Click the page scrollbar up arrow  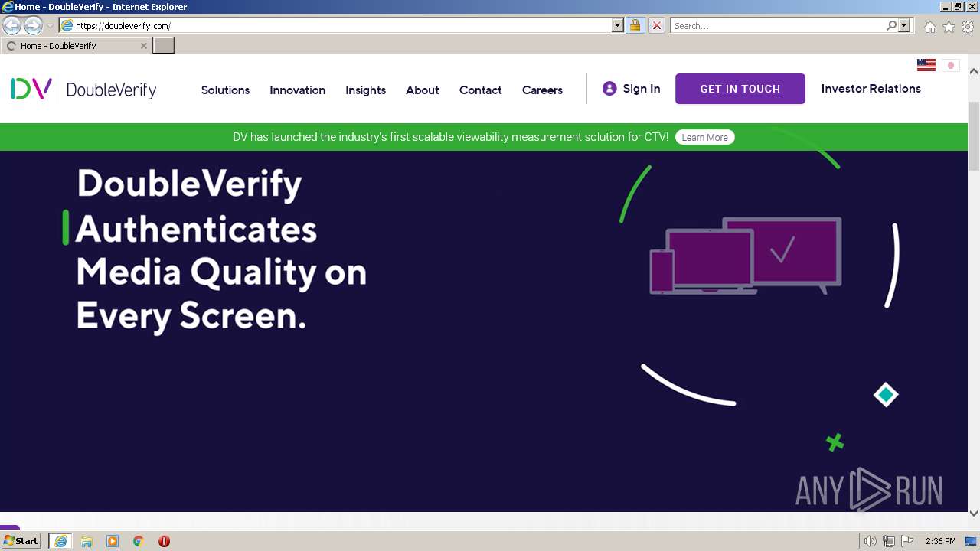(x=974, y=71)
